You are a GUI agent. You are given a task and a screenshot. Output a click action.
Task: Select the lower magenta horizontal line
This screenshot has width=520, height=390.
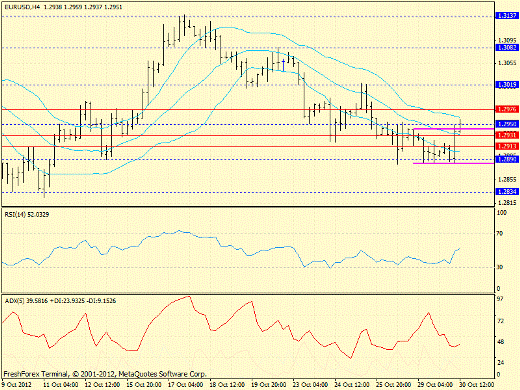click(x=453, y=163)
